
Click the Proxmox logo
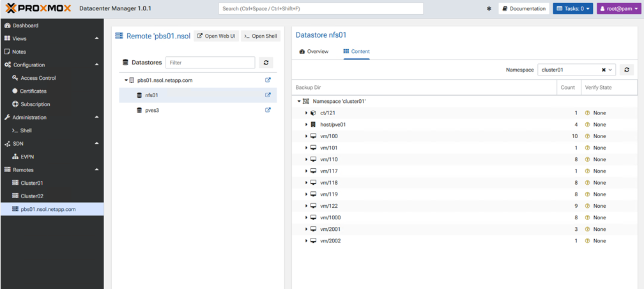coord(38,9)
